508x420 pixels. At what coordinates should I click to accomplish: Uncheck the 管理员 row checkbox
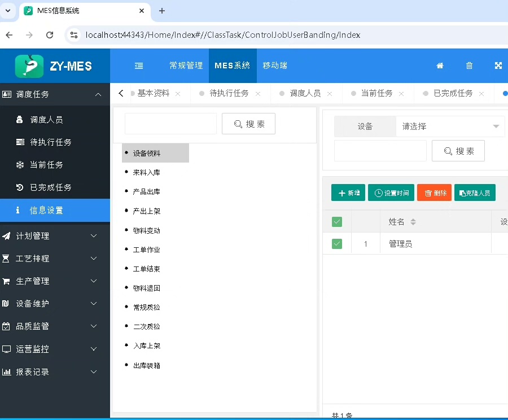click(337, 244)
